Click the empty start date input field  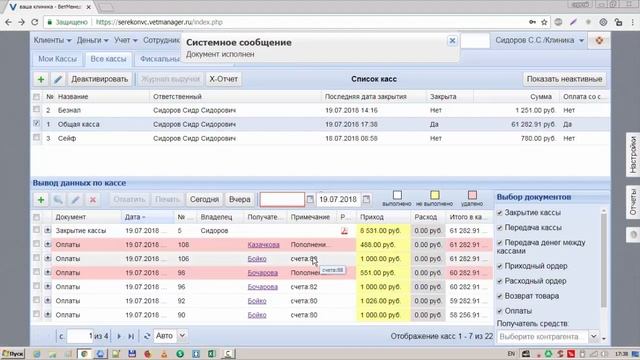coord(282,200)
